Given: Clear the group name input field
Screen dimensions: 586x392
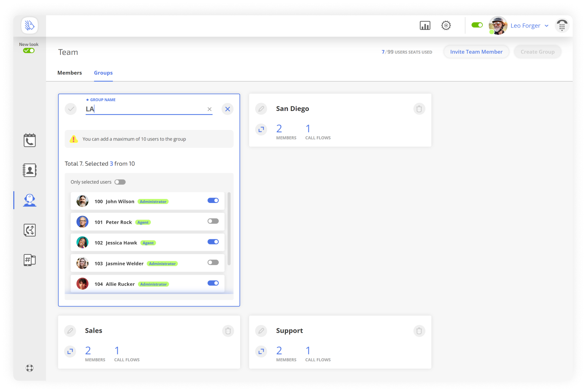Looking at the screenshot, I should click(210, 109).
